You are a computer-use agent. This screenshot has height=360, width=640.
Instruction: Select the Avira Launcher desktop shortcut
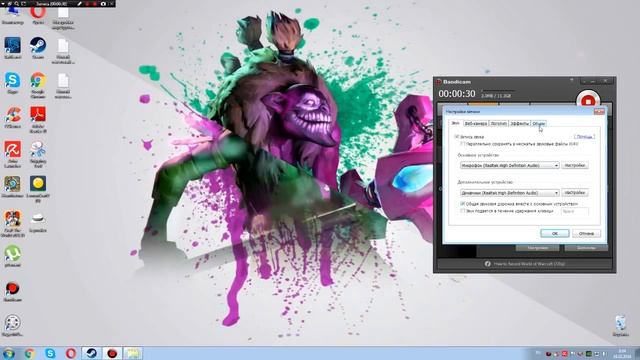click(x=13, y=154)
